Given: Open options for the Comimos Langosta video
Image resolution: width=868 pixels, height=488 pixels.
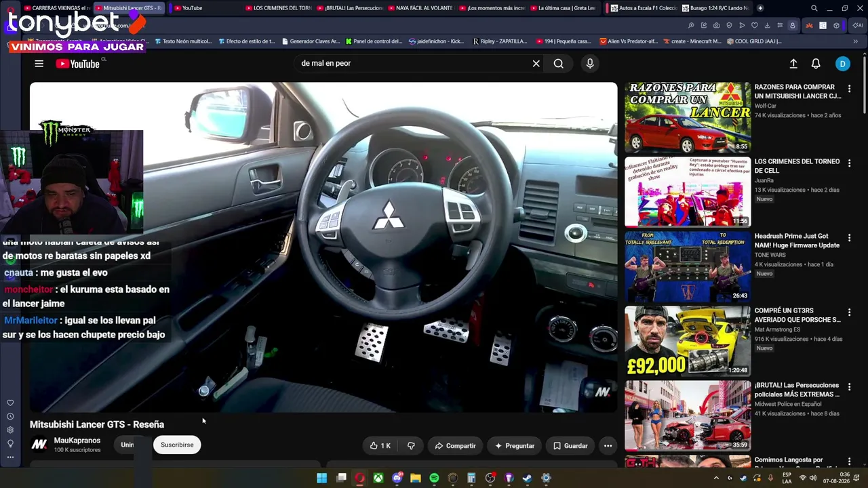Looking at the screenshot, I should click(849, 462).
